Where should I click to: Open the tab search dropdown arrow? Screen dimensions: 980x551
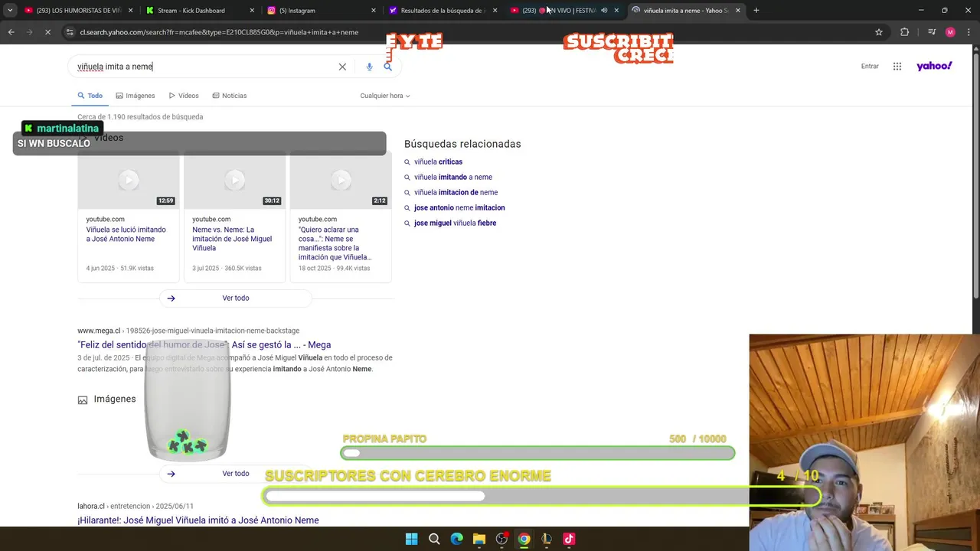coord(10,11)
